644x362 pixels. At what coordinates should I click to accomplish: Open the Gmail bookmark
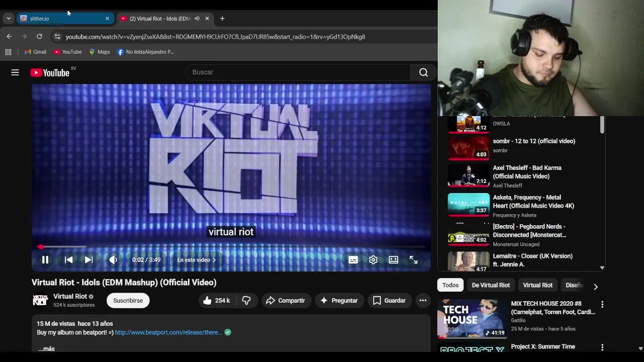point(36,52)
